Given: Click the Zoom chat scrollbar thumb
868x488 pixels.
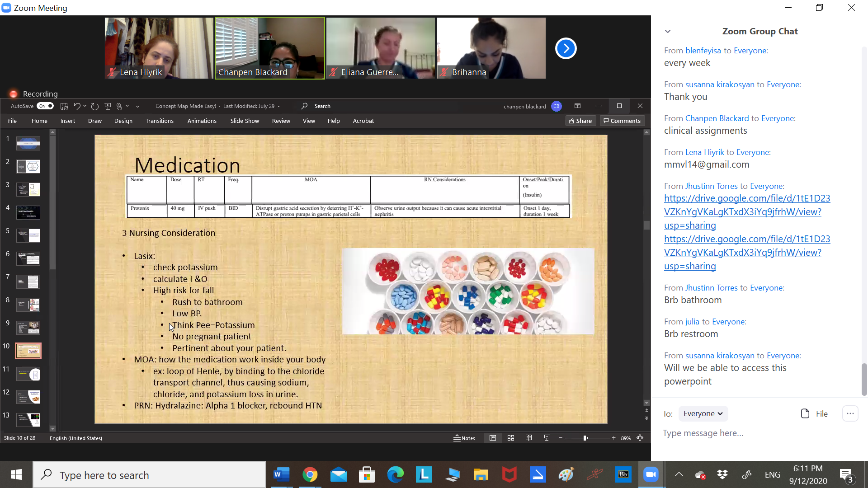Looking at the screenshot, I should pyautogui.click(x=864, y=380).
